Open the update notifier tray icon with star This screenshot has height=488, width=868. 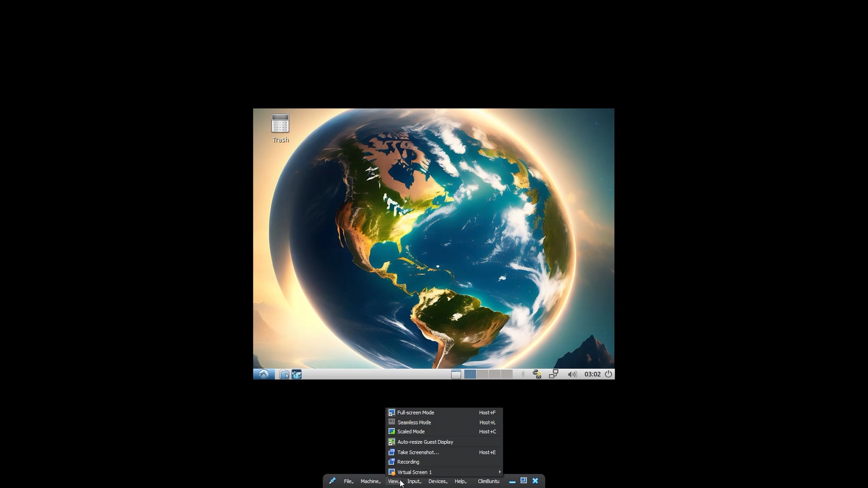[537, 374]
